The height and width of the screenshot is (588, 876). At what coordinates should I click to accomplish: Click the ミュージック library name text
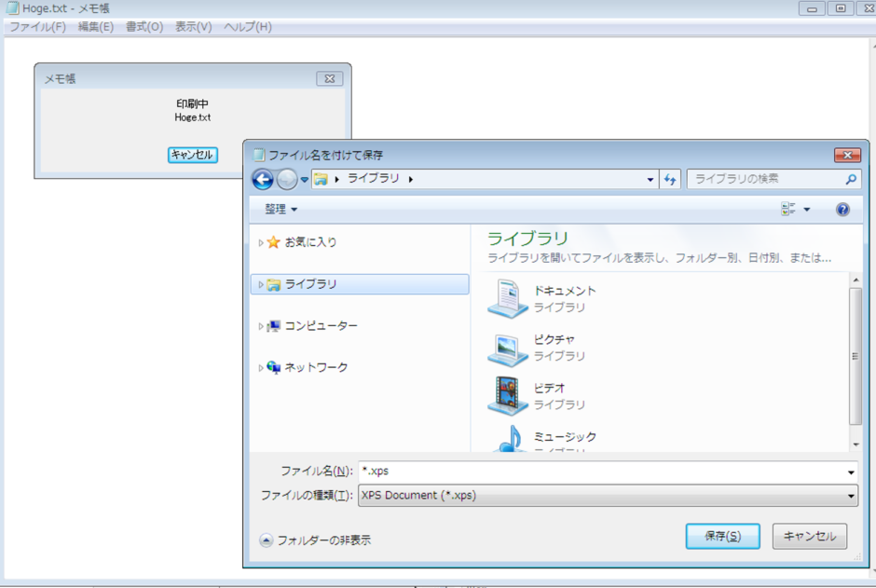[x=565, y=437]
